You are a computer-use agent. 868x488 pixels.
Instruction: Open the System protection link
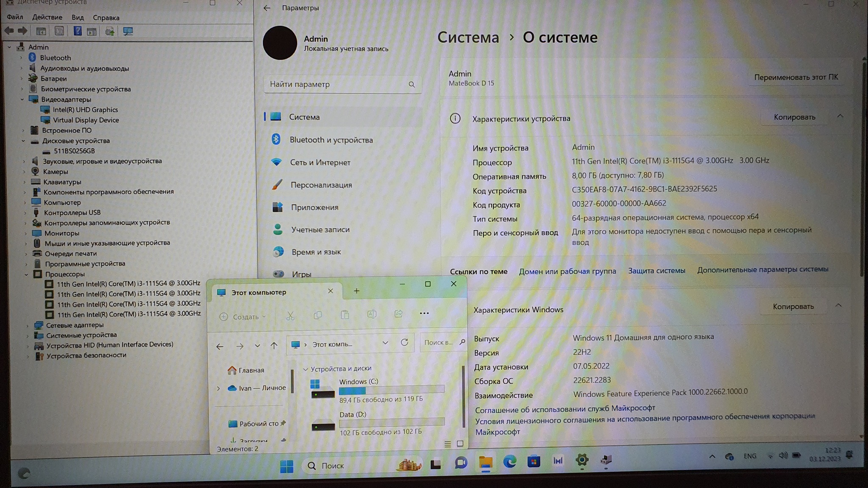click(x=656, y=270)
